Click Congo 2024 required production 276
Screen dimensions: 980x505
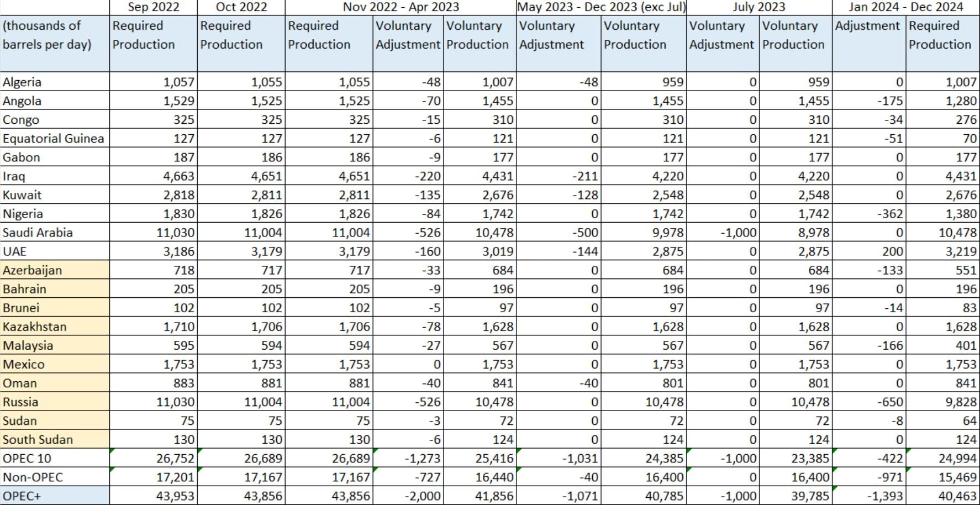943,119
